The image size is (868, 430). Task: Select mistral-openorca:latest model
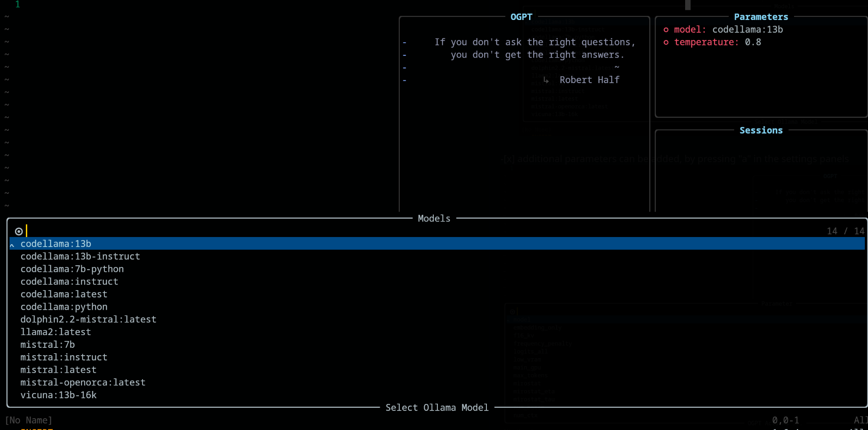click(x=83, y=383)
